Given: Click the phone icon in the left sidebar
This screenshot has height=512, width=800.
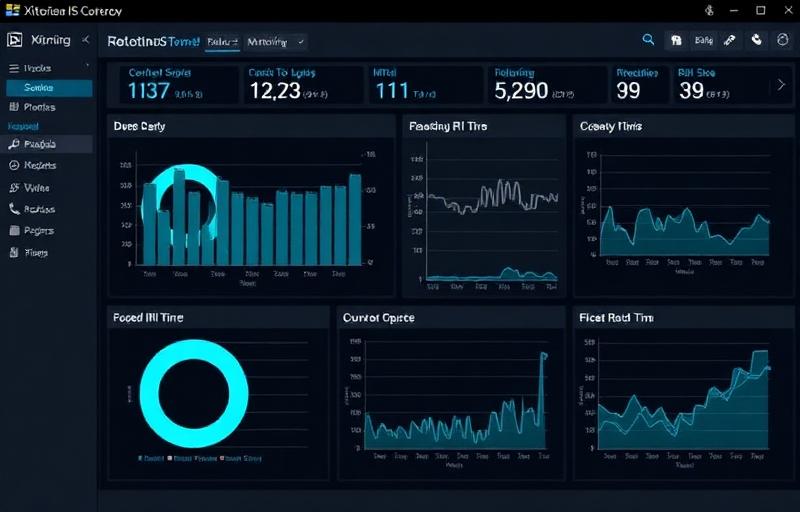Looking at the screenshot, I should click(14, 210).
